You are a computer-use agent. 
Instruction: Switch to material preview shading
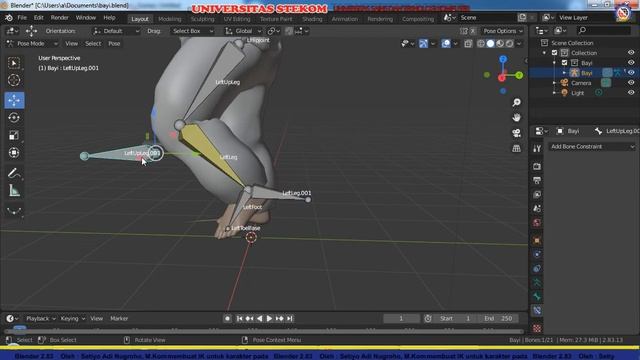[500, 43]
